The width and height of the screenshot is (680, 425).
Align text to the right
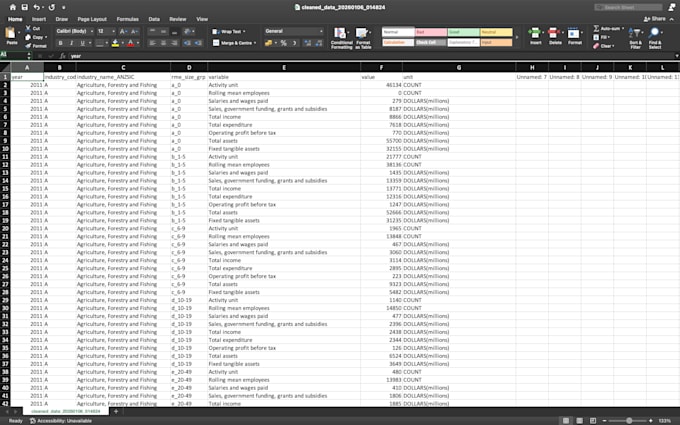(174, 43)
